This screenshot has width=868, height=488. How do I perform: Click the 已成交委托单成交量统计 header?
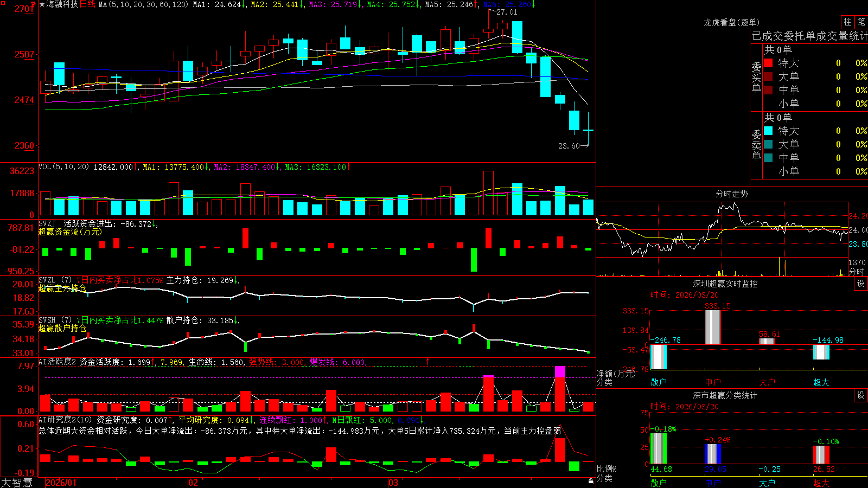coord(809,36)
